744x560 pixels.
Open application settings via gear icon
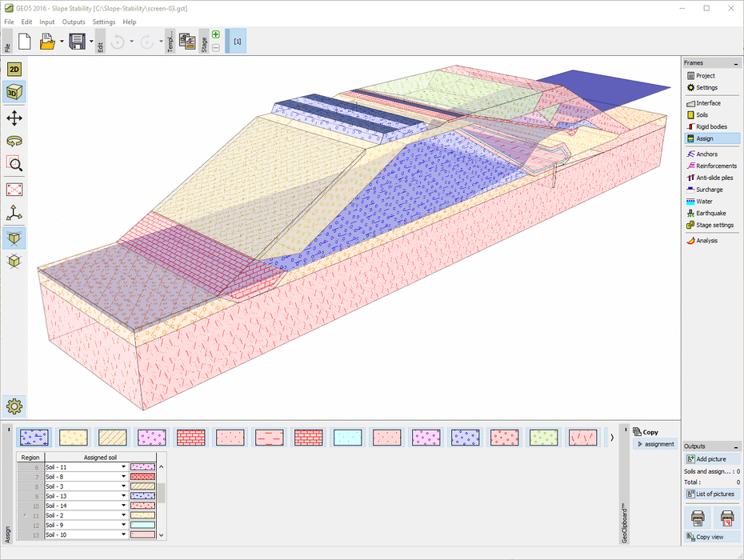(x=13, y=406)
